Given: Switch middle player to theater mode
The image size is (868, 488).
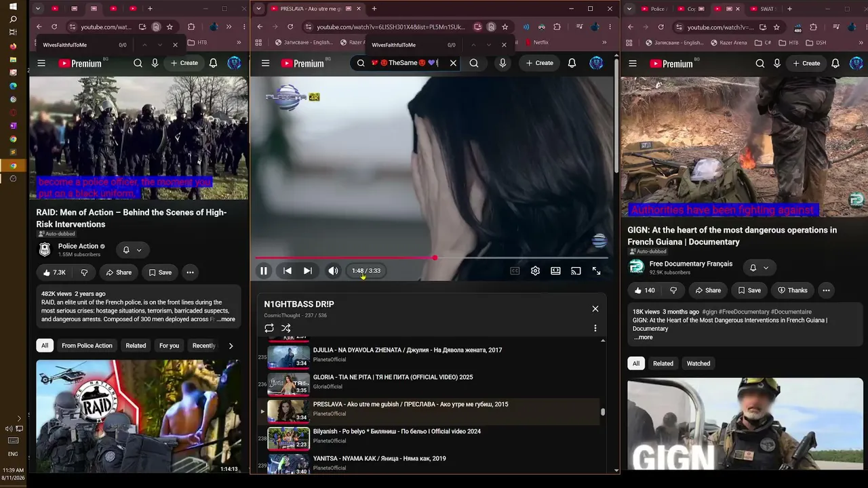Looking at the screenshot, I should click(555, 270).
